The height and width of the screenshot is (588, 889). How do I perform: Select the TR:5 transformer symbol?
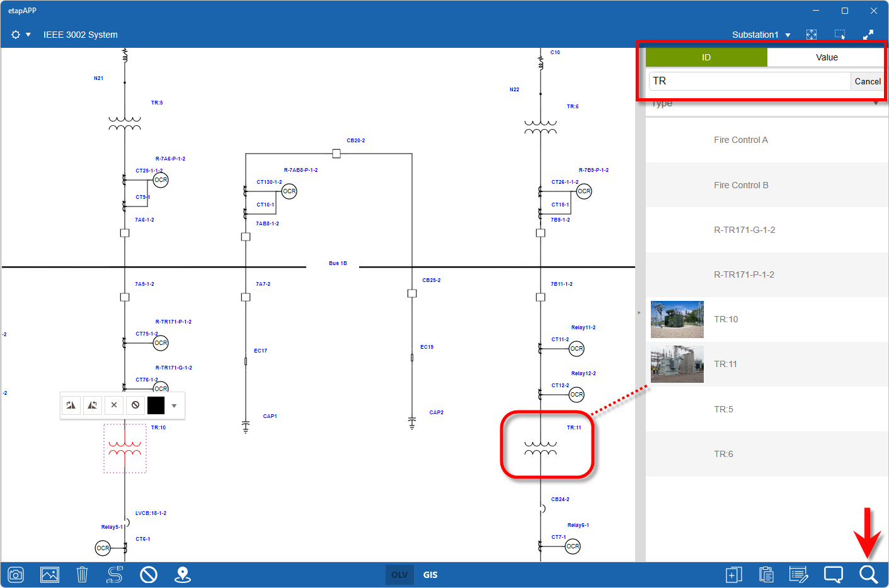(x=125, y=123)
